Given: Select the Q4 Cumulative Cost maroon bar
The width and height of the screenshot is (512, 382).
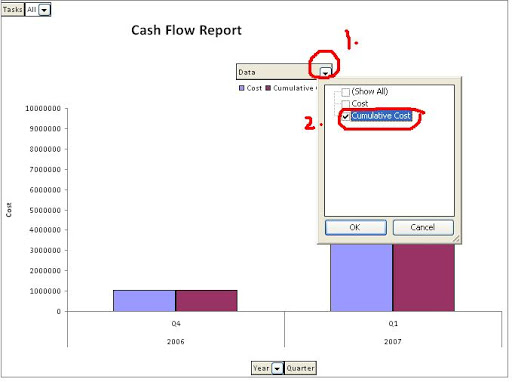Looking at the screenshot, I should pyautogui.click(x=207, y=301).
